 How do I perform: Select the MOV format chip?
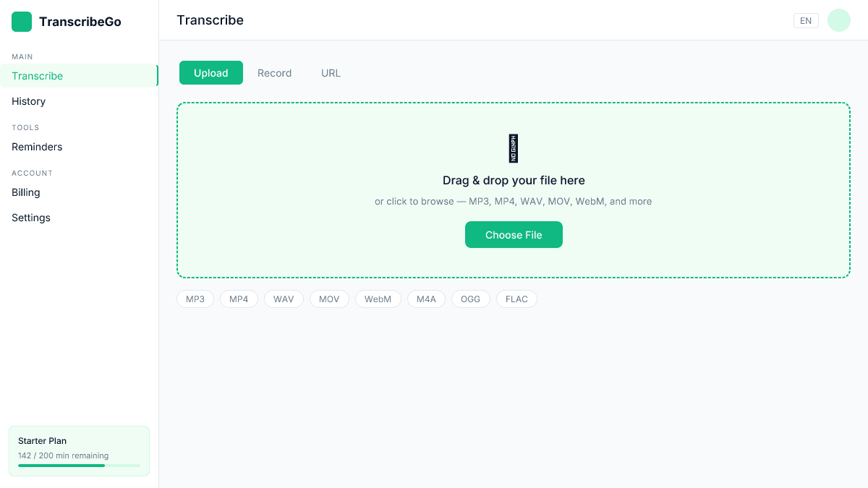coord(329,299)
